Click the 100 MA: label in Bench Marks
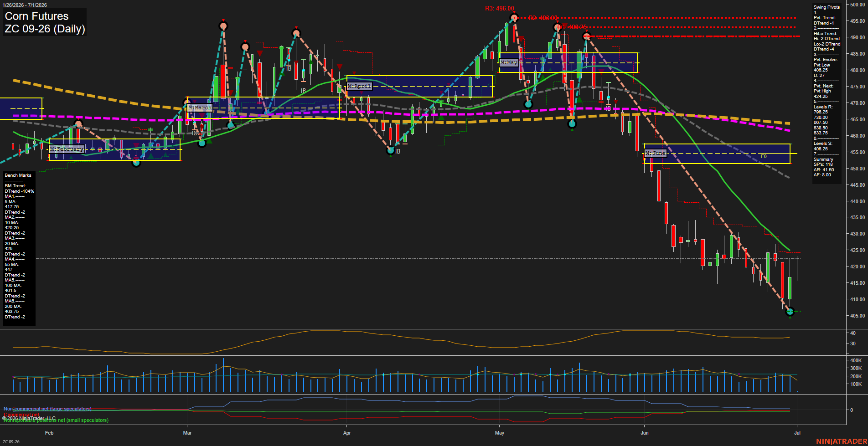This screenshot has width=868, height=446. click(12, 286)
